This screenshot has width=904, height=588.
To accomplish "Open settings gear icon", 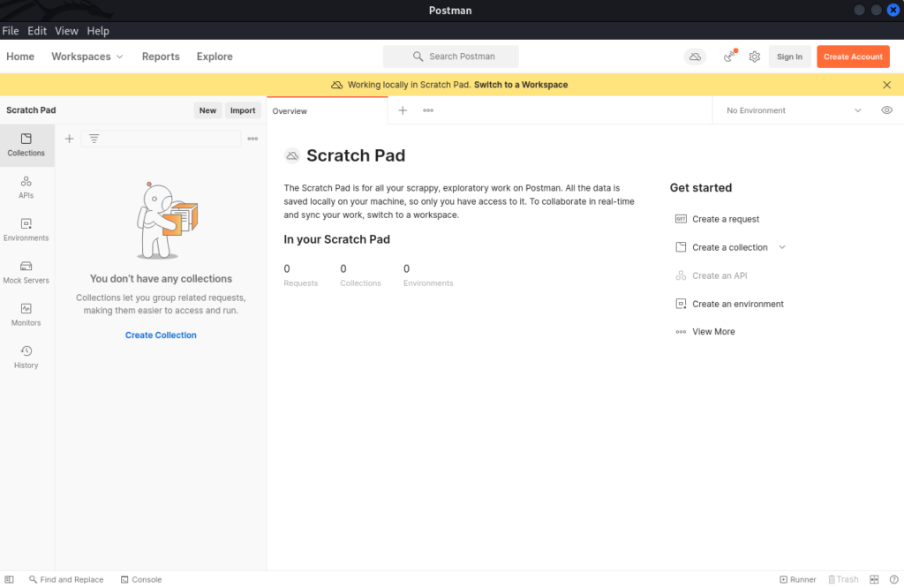I will point(755,57).
